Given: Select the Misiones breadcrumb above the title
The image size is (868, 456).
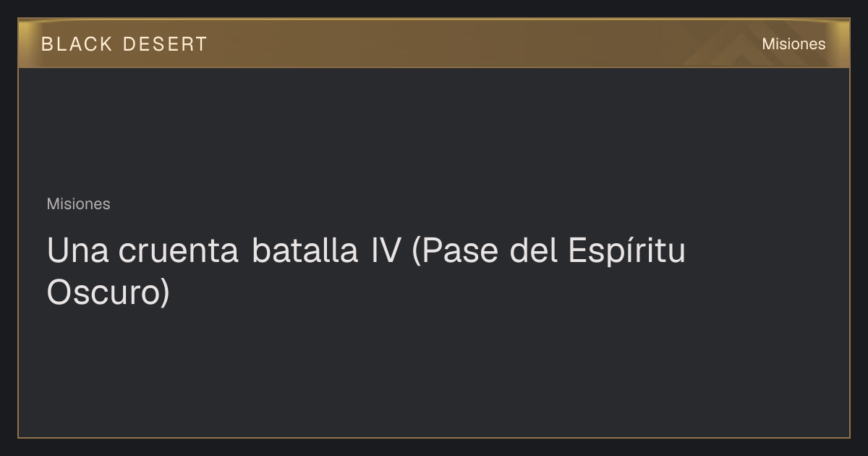Looking at the screenshot, I should tap(78, 204).
